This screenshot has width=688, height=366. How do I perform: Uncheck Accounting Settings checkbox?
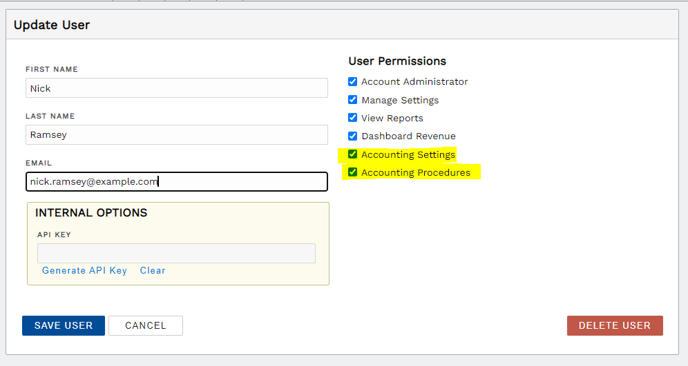(352, 154)
